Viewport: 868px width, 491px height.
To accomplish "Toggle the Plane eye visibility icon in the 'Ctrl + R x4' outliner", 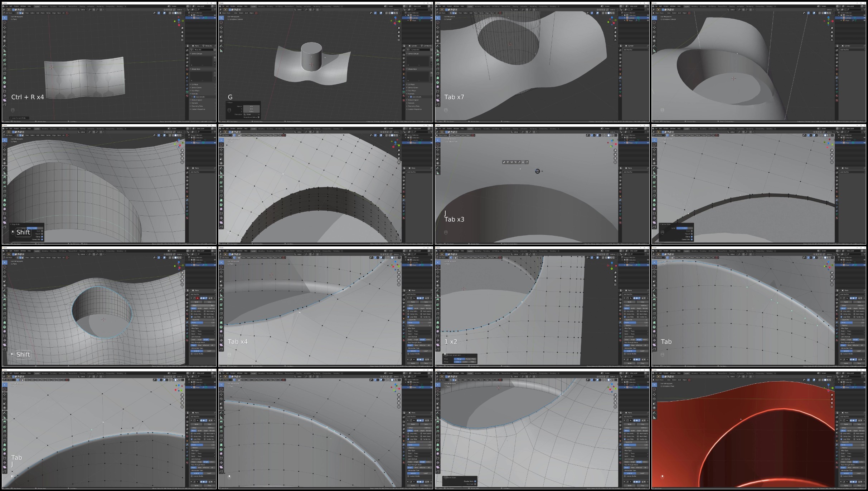I will tap(215, 18).
